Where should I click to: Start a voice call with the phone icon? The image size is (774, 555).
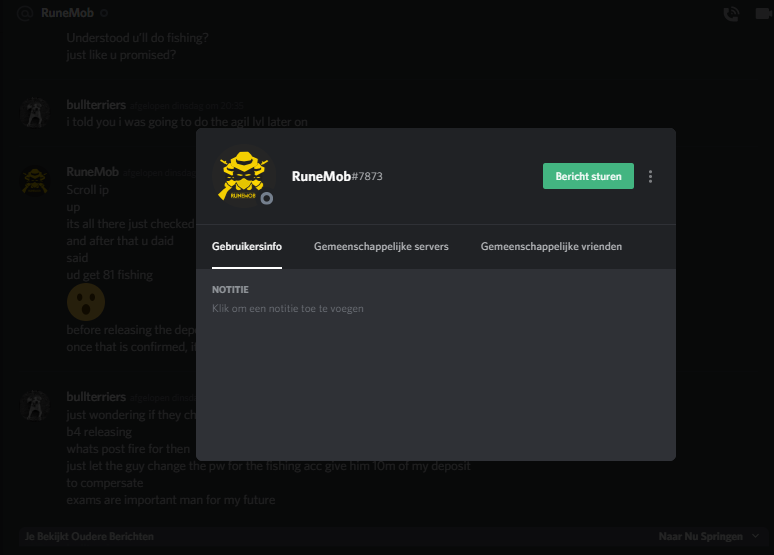pos(731,13)
